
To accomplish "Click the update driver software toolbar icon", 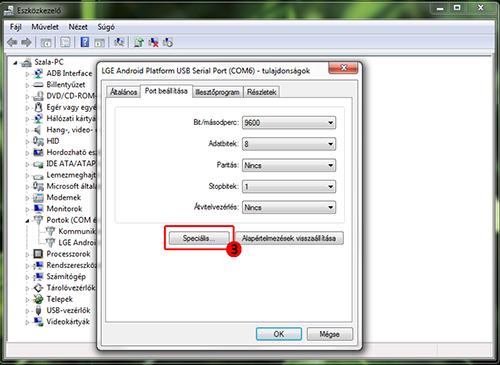I will pyautogui.click(x=139, y=42).
